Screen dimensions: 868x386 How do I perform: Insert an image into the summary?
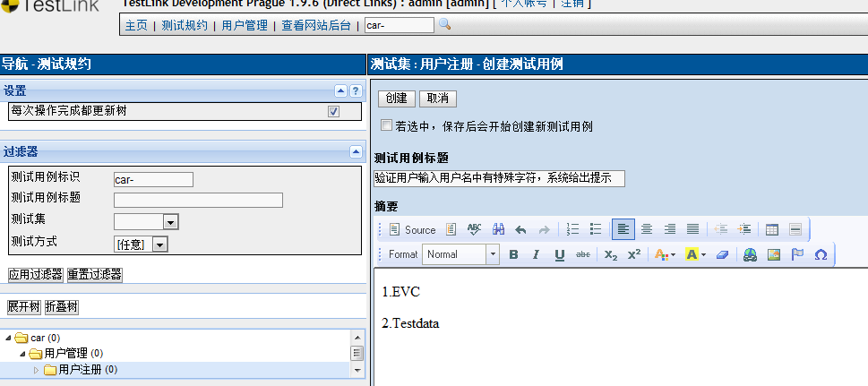point(773,254)
